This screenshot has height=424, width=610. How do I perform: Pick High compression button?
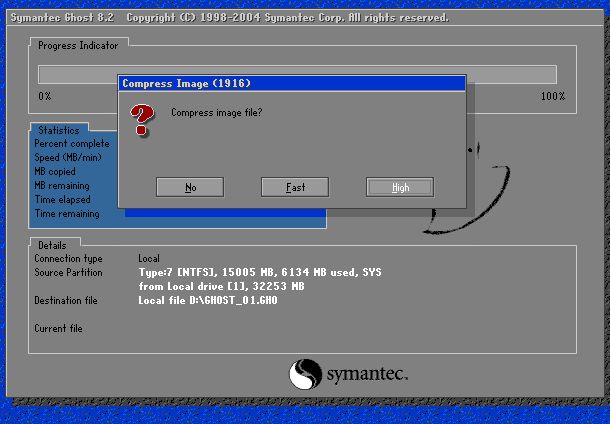coord(400,187)
